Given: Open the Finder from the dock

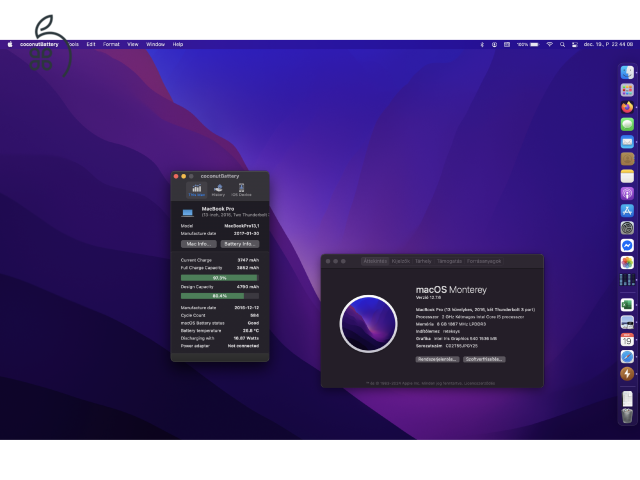Looking at the screenshot, I should pos(627,73).
